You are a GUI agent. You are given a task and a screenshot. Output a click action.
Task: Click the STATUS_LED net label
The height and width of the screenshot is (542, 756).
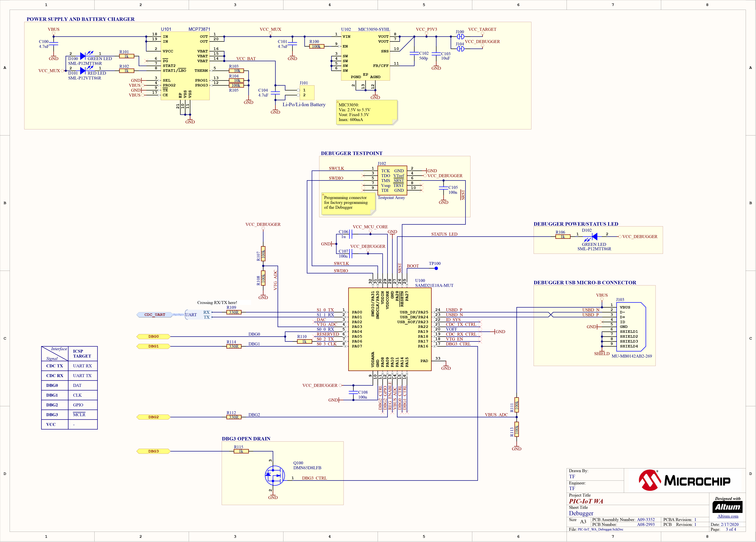[444, 234]
